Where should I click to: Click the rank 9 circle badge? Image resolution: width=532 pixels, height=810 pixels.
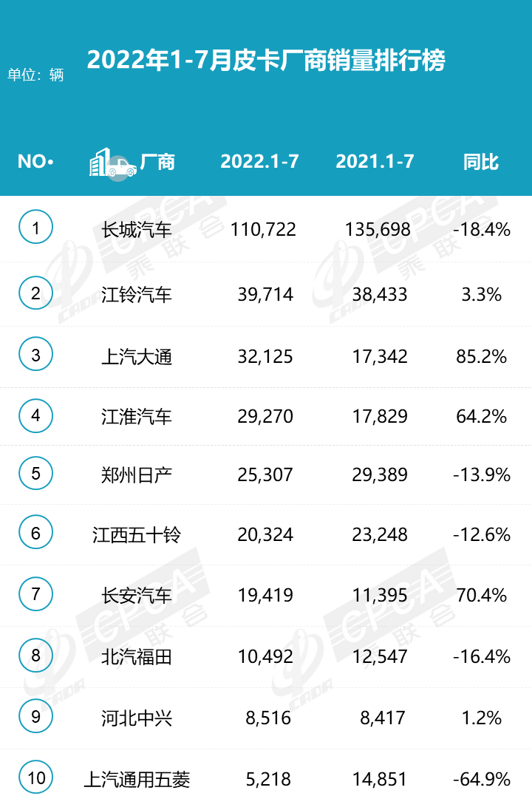pyautogui.click(x=35, y=716)
